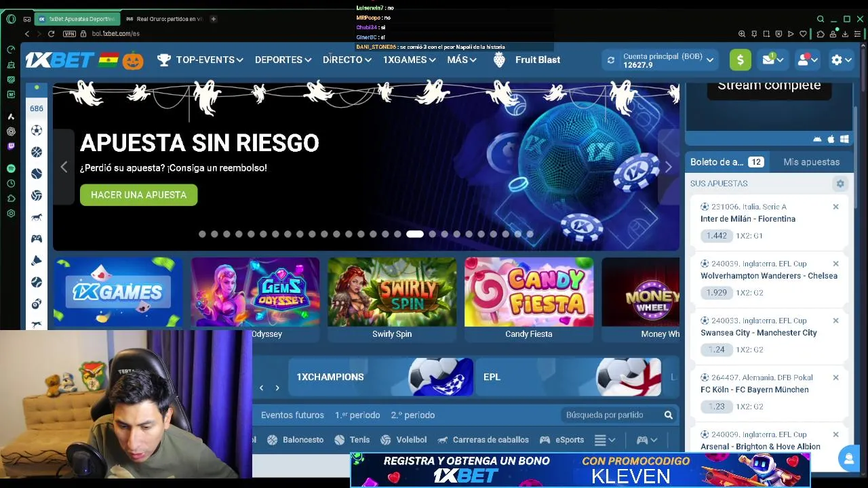Viewport: 868px width, 488px height.
Task: Remove Inter de Milán - Fiorentina bet
Action: coord(835,207)
